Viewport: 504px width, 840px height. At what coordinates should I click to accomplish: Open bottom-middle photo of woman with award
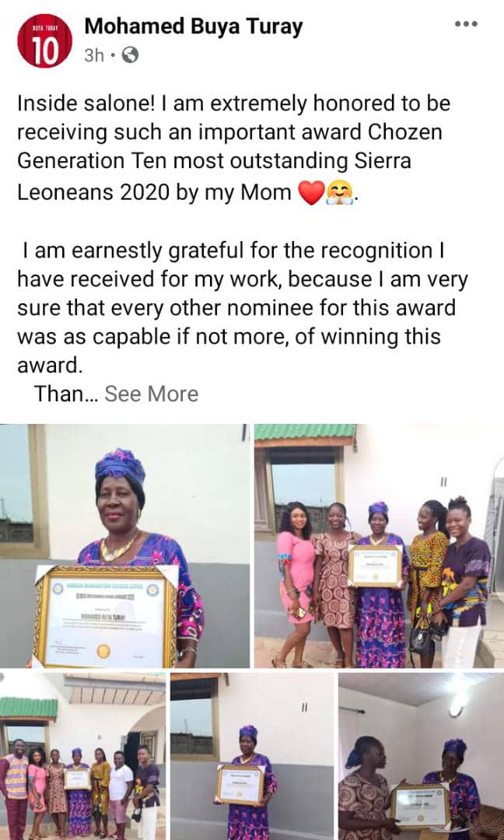(x=252, y=756)
